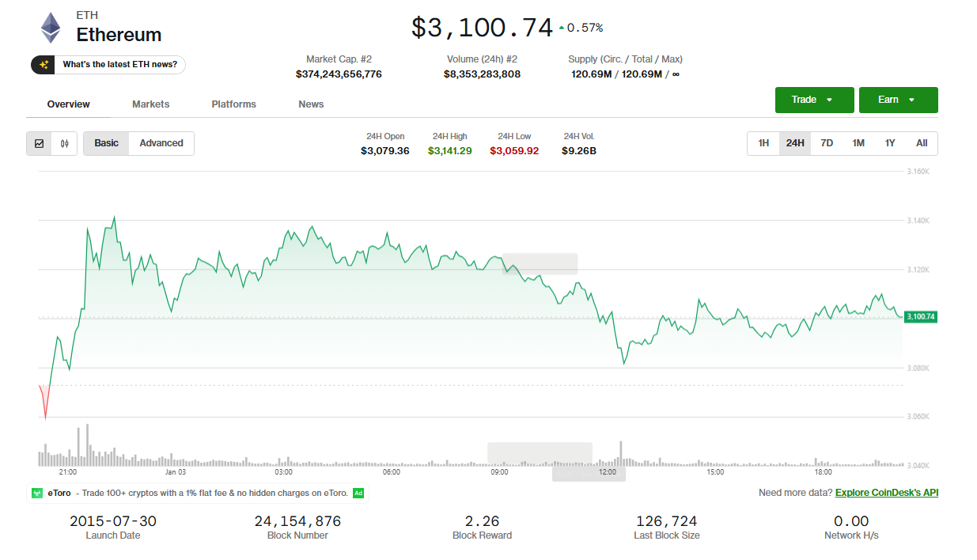Click the green Ad badge

coord(358,493)
